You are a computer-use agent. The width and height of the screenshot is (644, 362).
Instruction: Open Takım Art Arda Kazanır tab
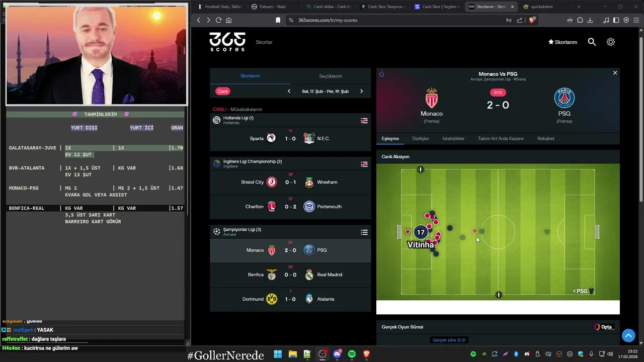(501, 138)
